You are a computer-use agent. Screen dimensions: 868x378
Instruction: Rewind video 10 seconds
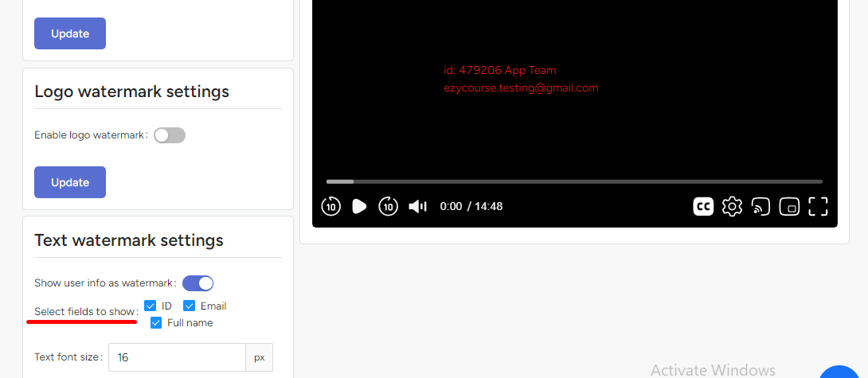click(x=331, y=206)
